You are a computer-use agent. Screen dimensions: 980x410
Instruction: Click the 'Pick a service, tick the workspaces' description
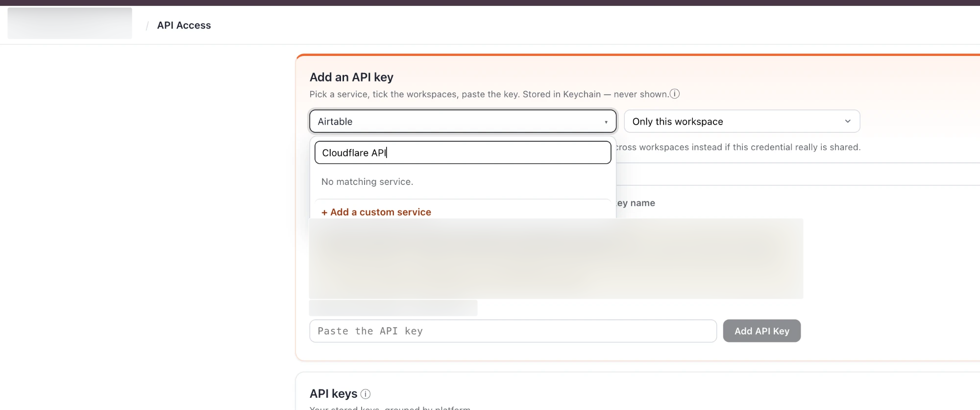489,94
